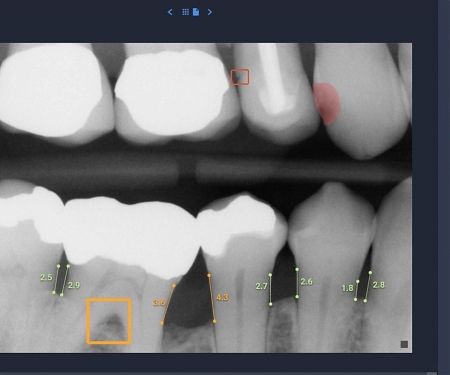Click the small red detection box
Image resolution: width=450 pixels, height=375 pixels.
coord(240,77)
